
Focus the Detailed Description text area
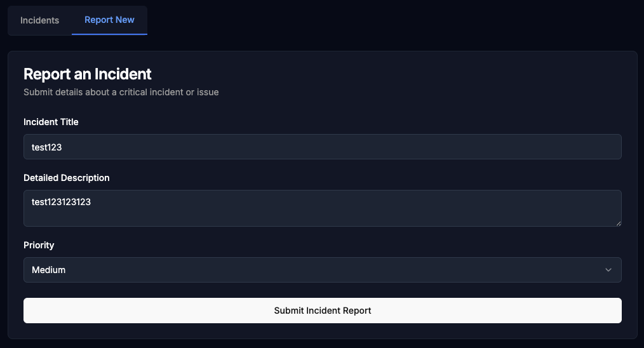pos(323,208)
